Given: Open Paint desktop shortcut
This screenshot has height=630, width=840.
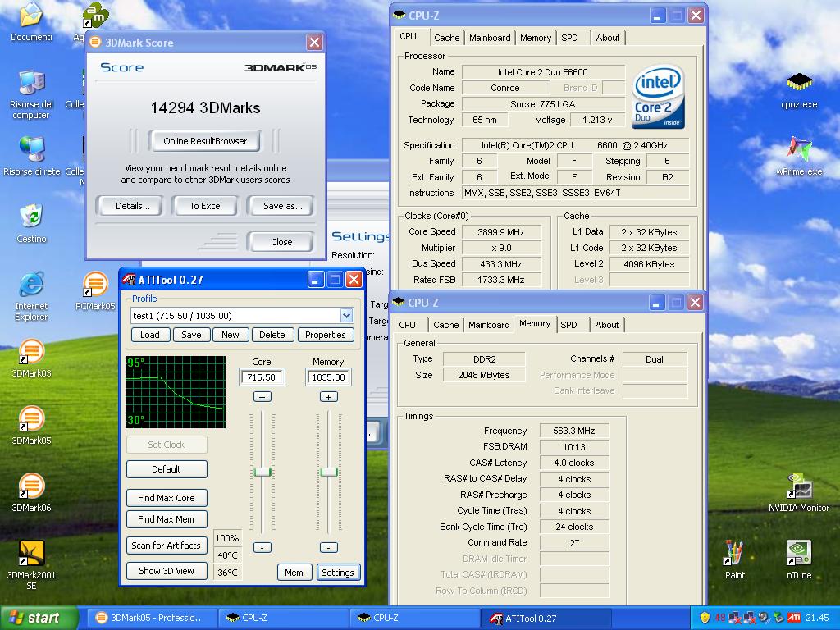Looking at the screenshot, I should [x=734, y=559].
